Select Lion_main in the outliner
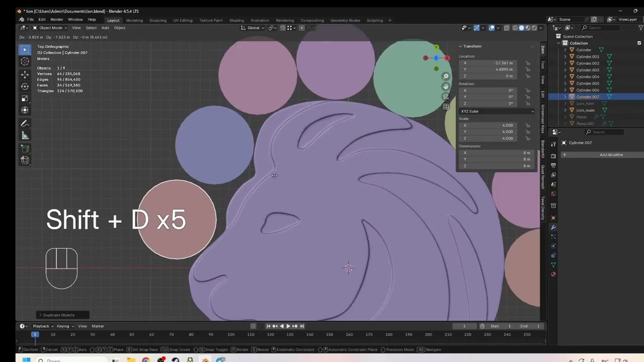 [x=585, y=110]
